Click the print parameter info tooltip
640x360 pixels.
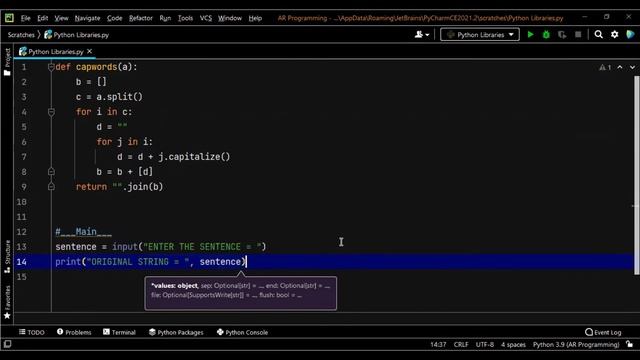point(241,293)
